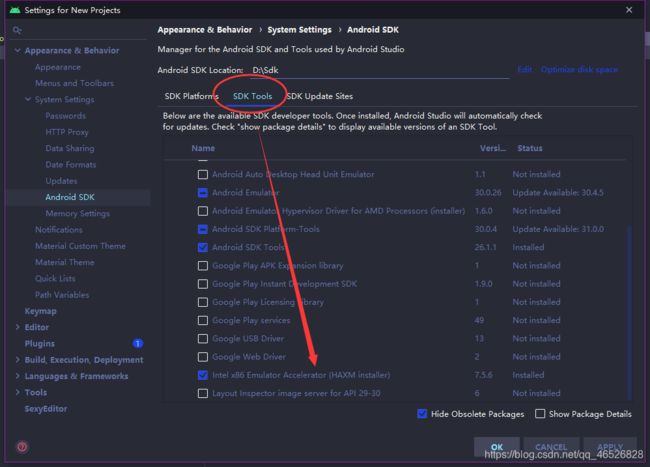Viewport: 650px width, 467px height.
Task: Check Google Play Licensing Library
Action: [x=203, y=302]
